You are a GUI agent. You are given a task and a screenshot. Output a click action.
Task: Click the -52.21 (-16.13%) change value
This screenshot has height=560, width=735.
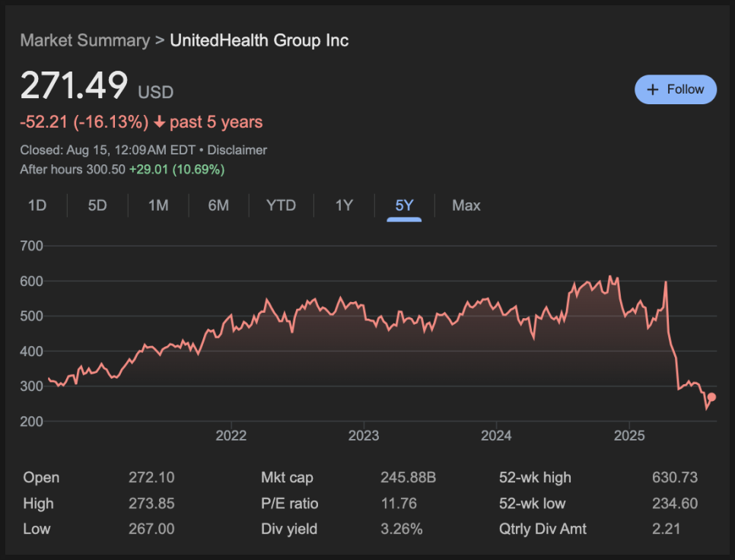(84, 122)
